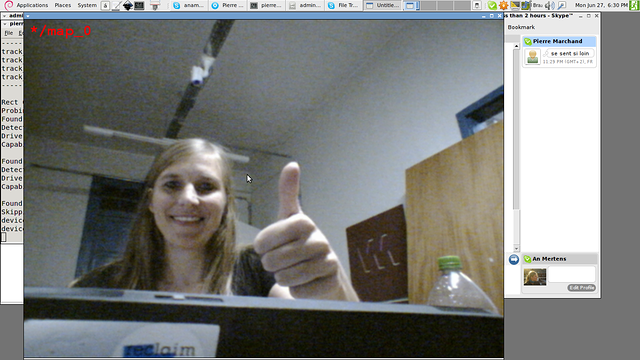Click green status icon beside An Mertens
Screen dimensions: 640x360
527,259
